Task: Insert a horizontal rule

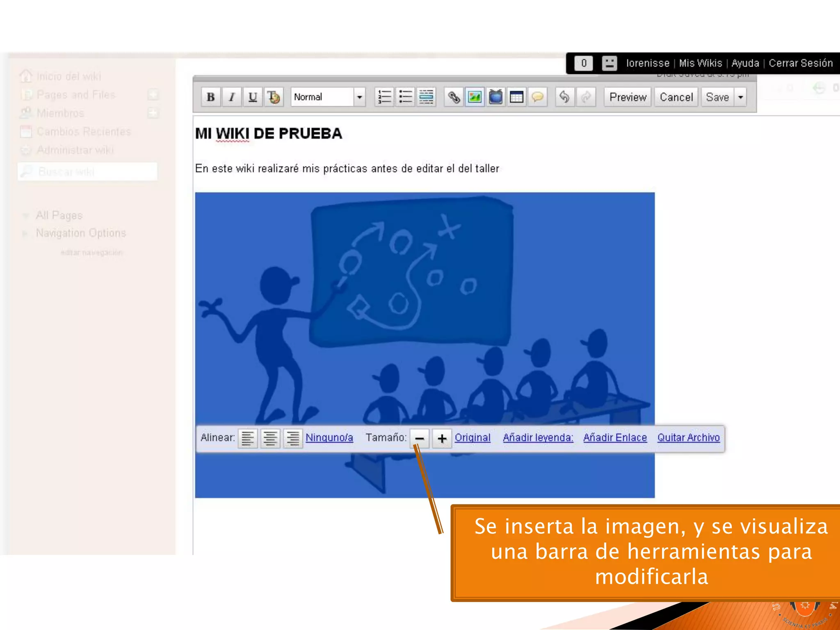Action: click(x=426, y=97)
